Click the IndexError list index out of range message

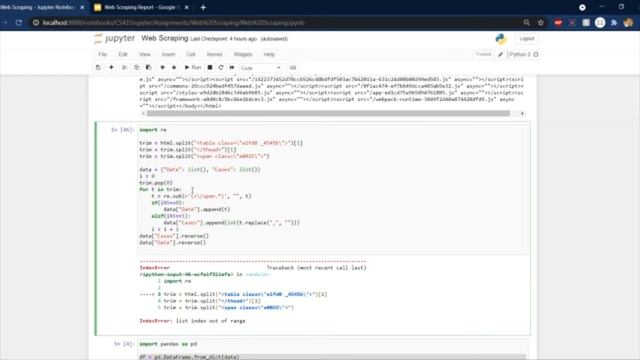pyautogui.click(x=192, y=321)
